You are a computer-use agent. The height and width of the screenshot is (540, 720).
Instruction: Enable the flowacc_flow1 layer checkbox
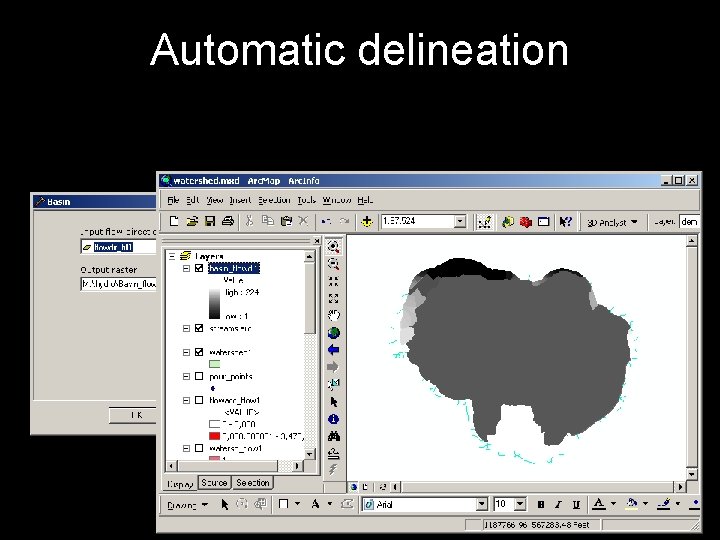tap(199, 400)
